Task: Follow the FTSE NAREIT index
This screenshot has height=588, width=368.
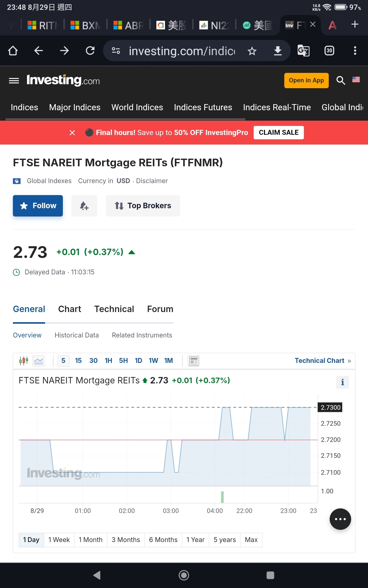Action: click(38, 206)
